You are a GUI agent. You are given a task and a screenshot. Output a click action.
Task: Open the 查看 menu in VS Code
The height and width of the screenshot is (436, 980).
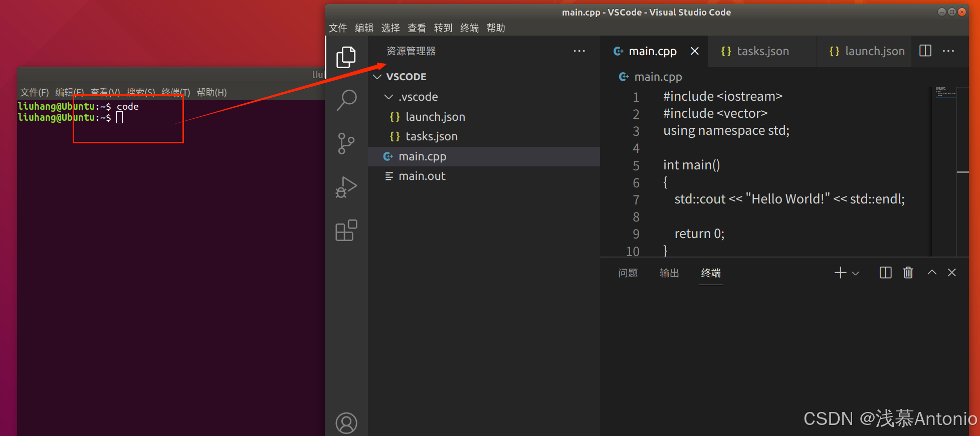[x=417, y=28]
